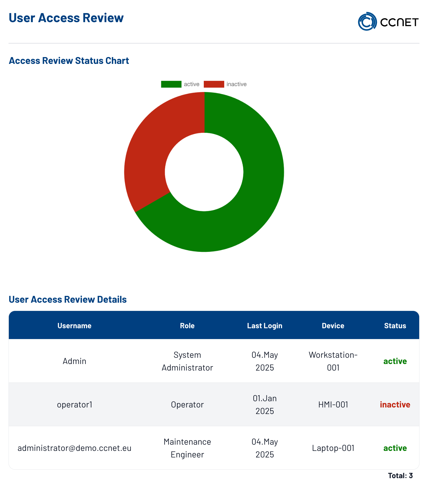Click the Workstation-001 device cell
The width and height of the screenshot is (428, 504).
[333, 361]
